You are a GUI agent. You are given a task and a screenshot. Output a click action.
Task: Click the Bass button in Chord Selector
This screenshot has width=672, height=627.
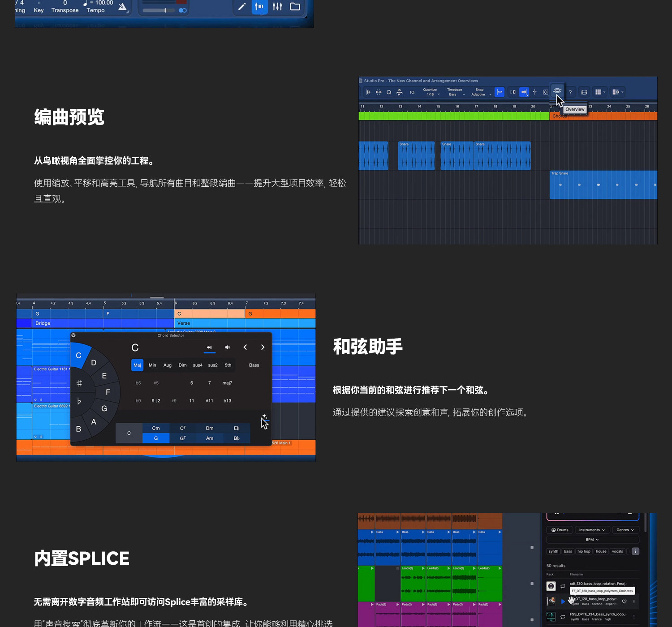tap(254, 365)
